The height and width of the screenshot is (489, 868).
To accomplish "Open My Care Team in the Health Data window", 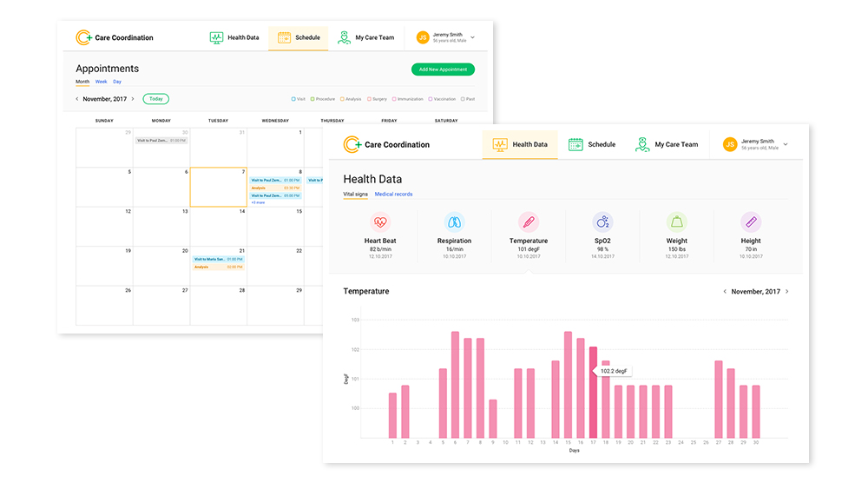I will [x=667, y=144].
